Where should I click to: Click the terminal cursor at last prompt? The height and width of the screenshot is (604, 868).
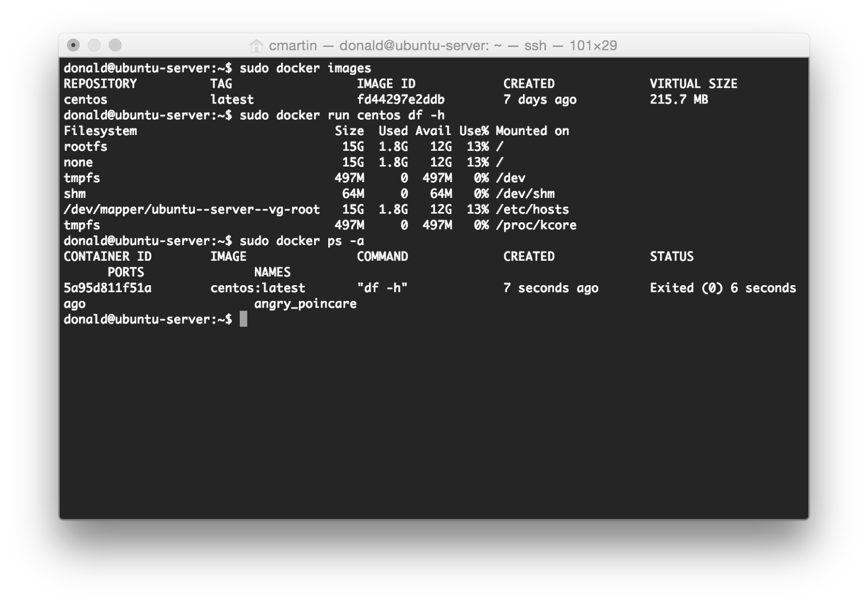pos(243,319)
